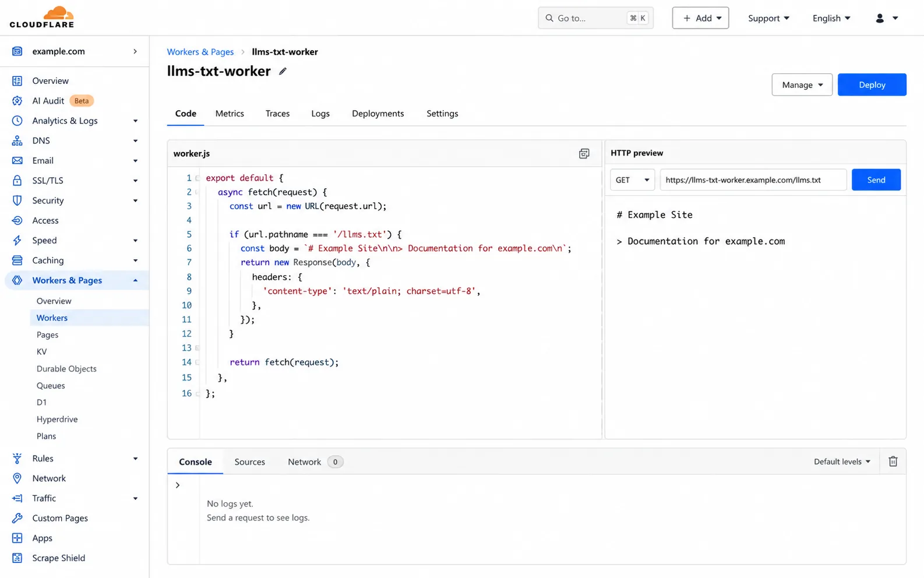The width and height of the screenshot is (924, 578).
Task: Click the Scrape Shield icon
Action: click(17, 558)
